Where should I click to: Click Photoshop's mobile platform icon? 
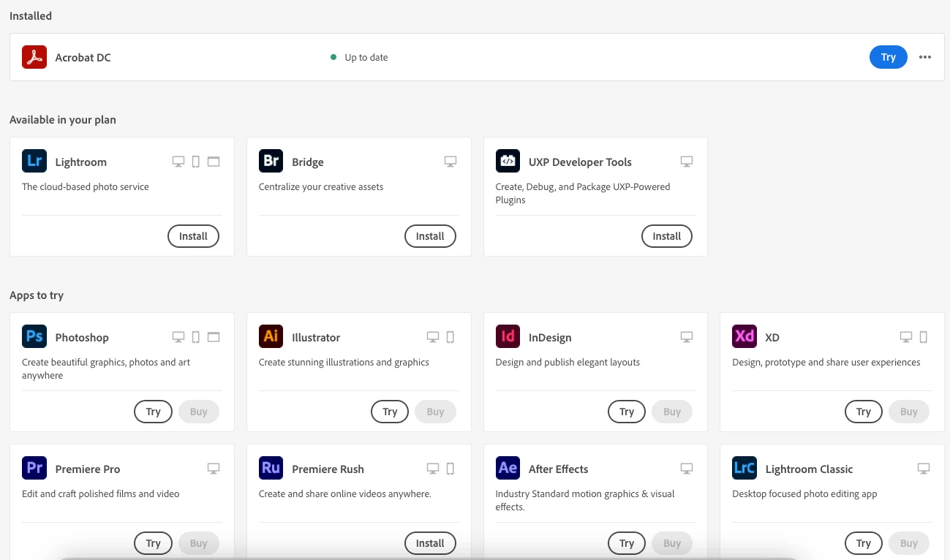pos(196,337)
